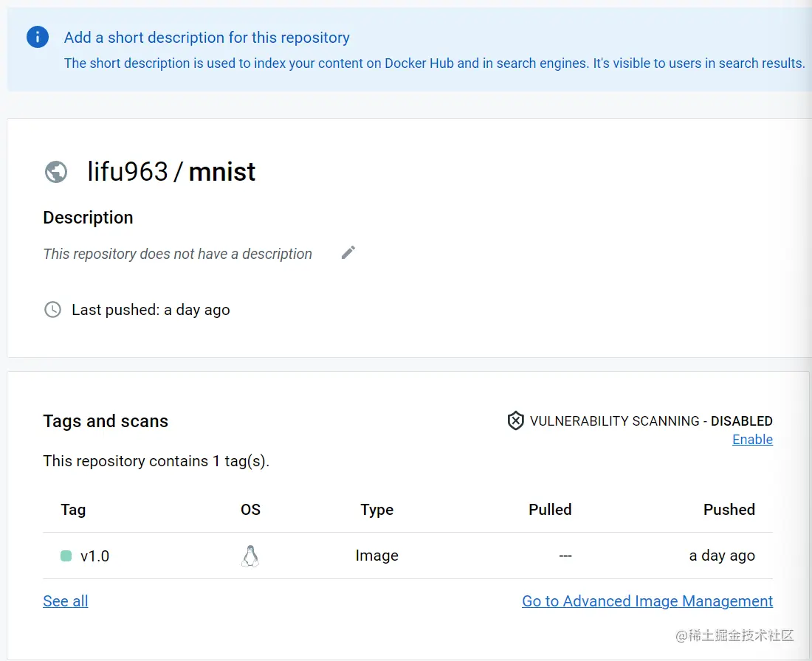Click the info icon in the banner
The width and height of the screenshot is (812, 661).
[x=38, y=37]
